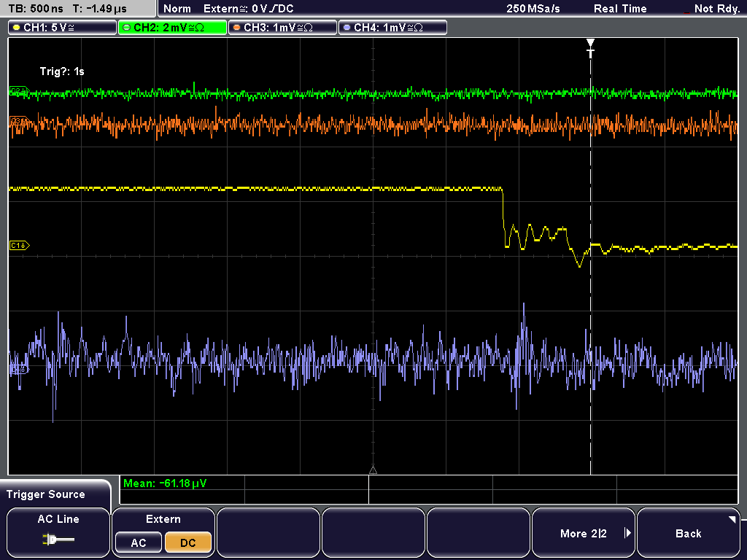Screen dimensions: 747x560
Task: Click the trigger time marker T at top
Action: tap(590, 49)
